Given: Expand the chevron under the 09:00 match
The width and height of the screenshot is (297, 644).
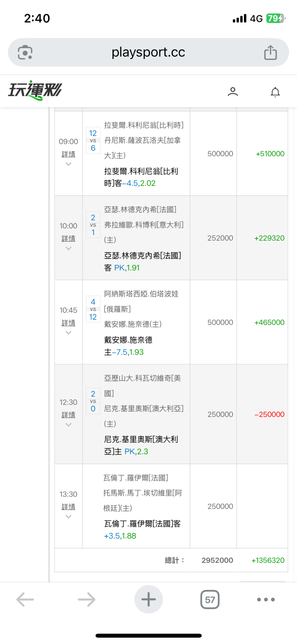Looking at the screenshot, I should tap(68, 164).
